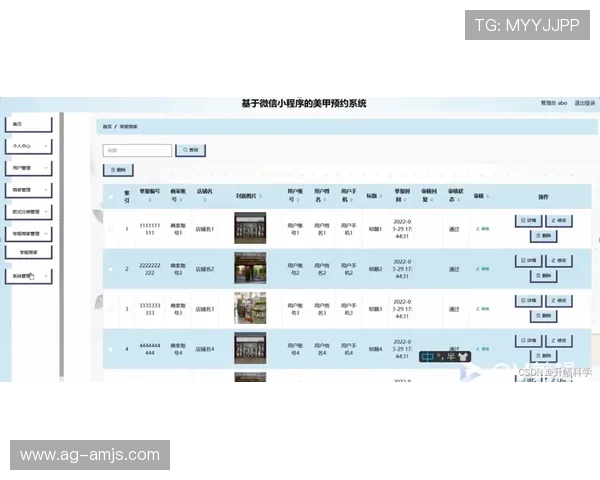The image size is (600, 480).
Task: Sort by 用户账号 column sort icon
Action: point(298,200)
